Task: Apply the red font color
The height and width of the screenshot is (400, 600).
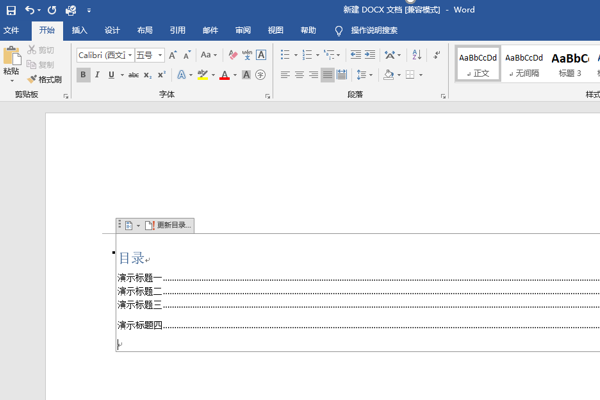Action: 225,75
